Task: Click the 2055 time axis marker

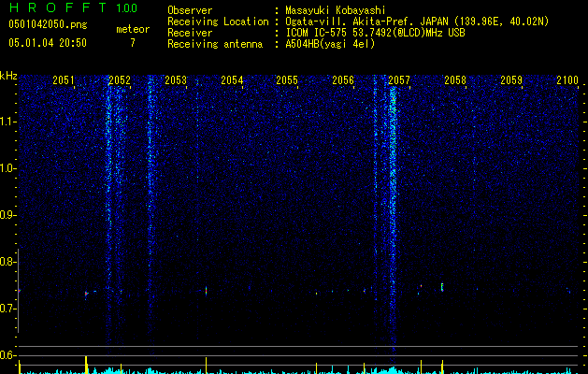Action: tap(287, 80)
